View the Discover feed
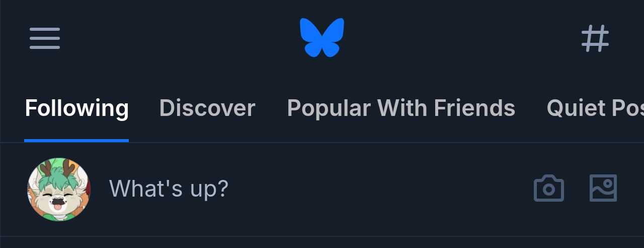The height and width of the screenshot is (248, 644). (x=207, y=108)
